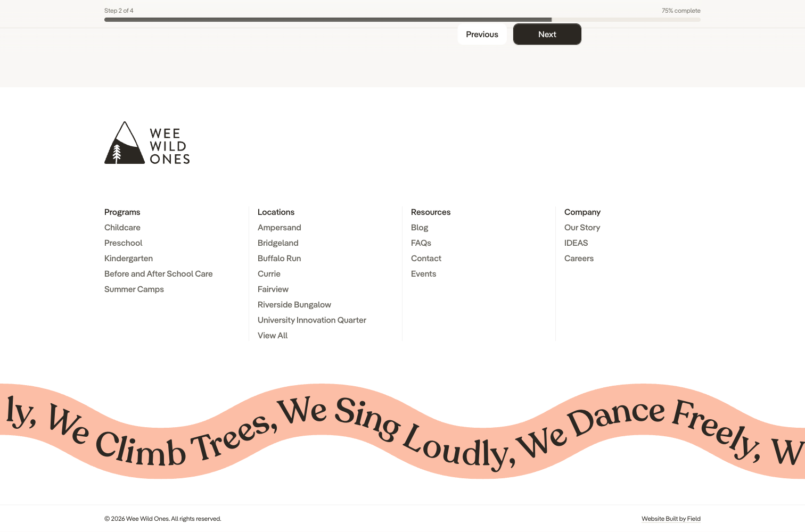Visit the Currie location page
The width and height of the screenshot is (805, 532).
269,273
